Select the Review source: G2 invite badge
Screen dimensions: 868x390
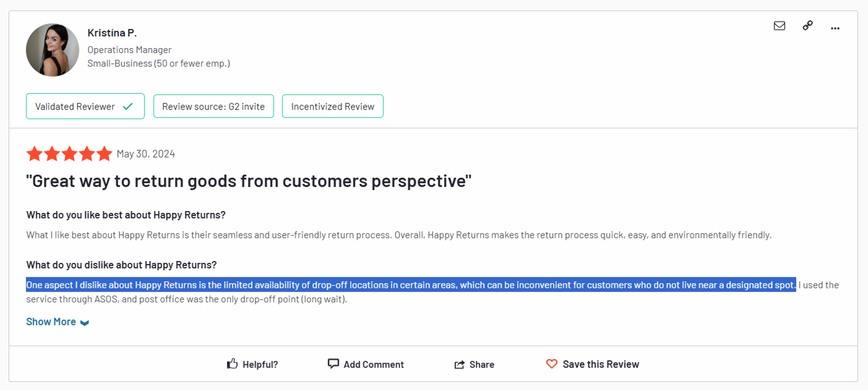pyautogui.click(x=214, y=106)
